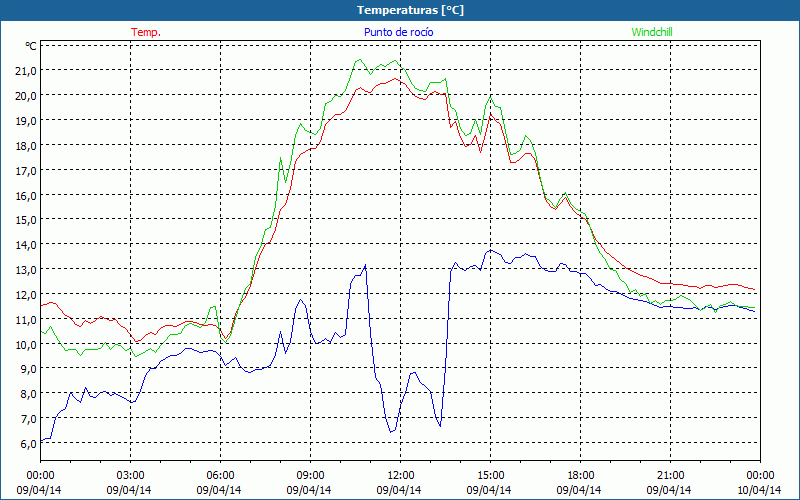Click the '15:00' time label
800x500 pixels.
tap(490, 476)
